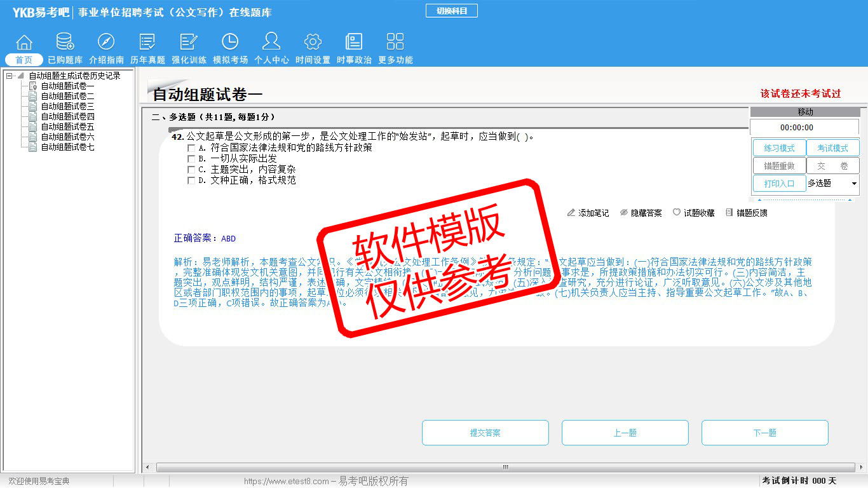Go to next question with 下一题

point(764,433)
